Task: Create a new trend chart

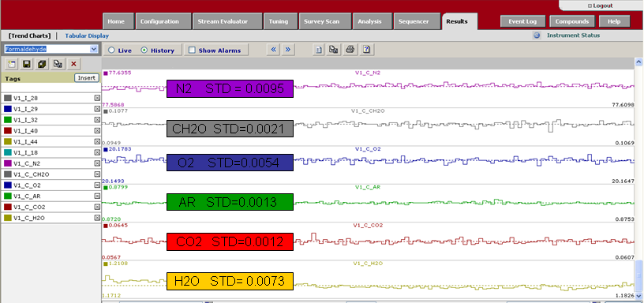Action: [x=11, y=64]
